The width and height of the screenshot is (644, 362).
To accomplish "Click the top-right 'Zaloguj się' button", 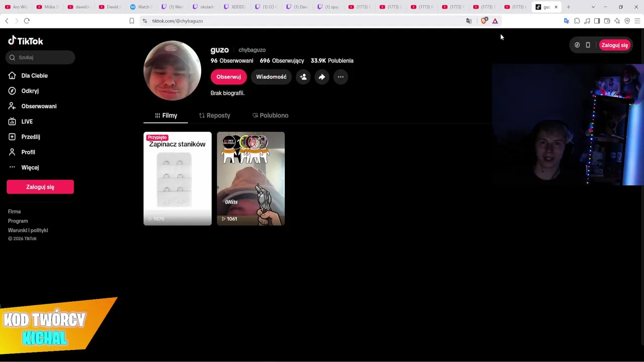I will point(614,45).
